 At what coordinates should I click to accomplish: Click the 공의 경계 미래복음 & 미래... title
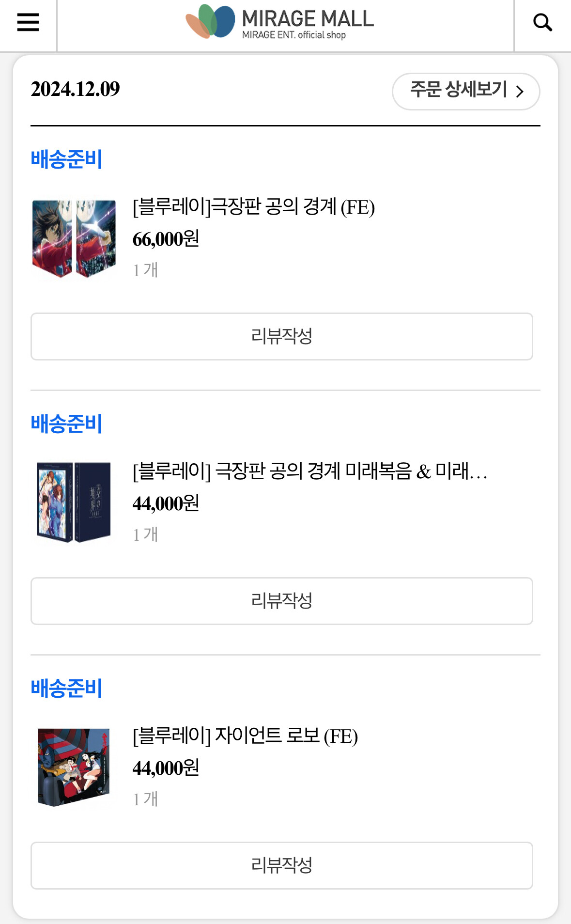tap(310, 471)
